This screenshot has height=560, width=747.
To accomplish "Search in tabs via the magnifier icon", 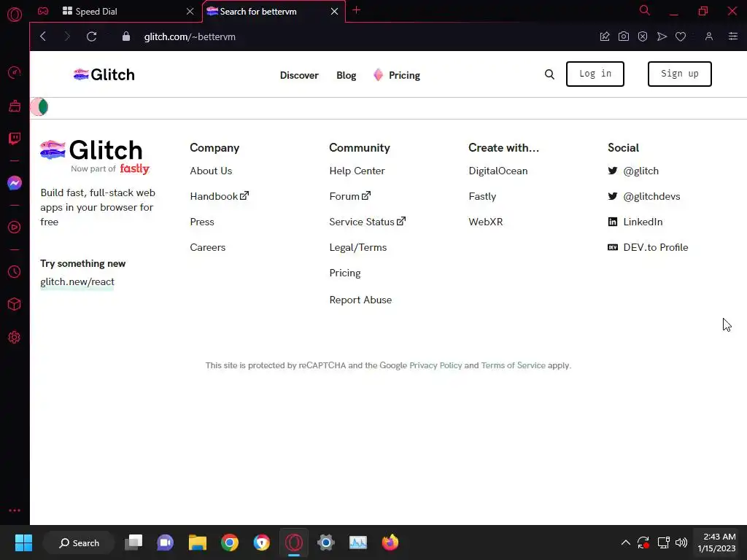I will click(644, 10).
